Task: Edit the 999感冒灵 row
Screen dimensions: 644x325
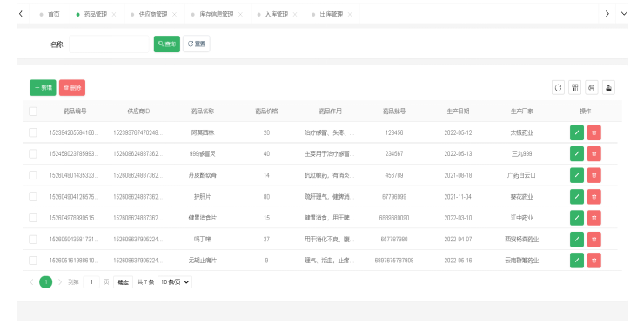Action: point(577,154)
